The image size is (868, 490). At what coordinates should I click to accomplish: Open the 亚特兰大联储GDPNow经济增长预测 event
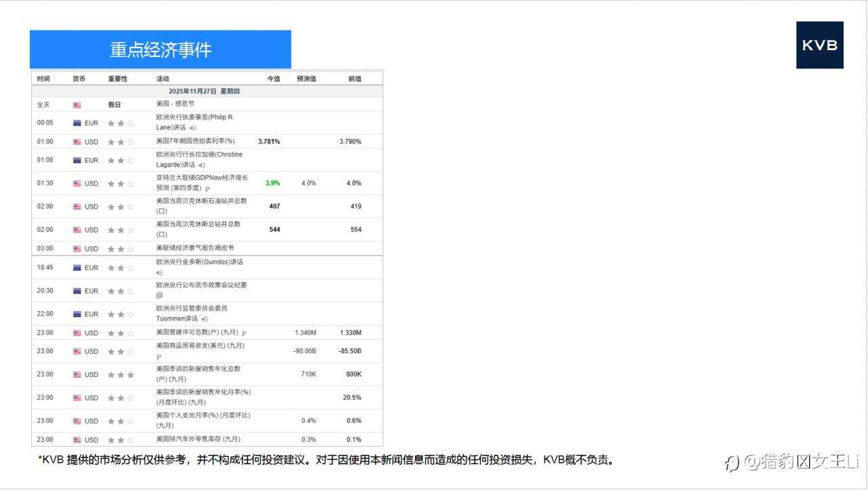[202, 183]
